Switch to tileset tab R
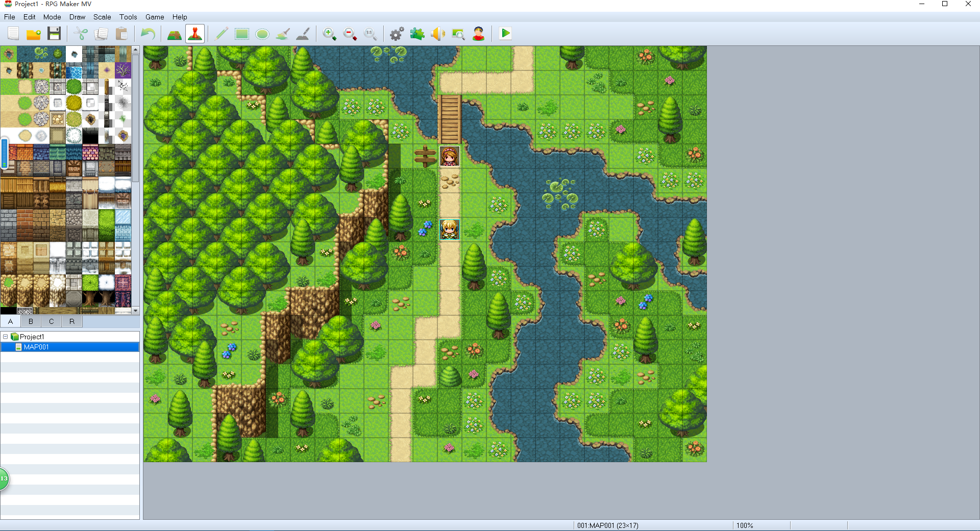 pyautogui.click(x=72, y=321)
